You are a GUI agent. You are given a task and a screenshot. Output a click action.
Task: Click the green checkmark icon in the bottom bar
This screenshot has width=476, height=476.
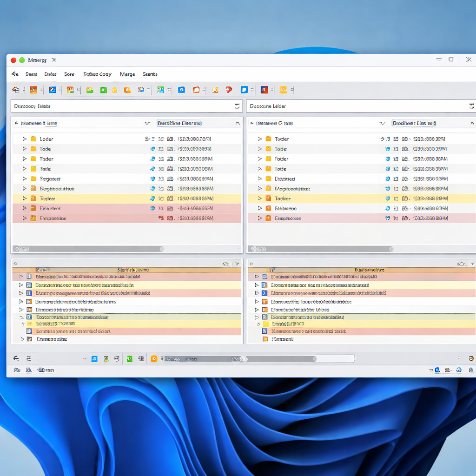tap(130, 358)
